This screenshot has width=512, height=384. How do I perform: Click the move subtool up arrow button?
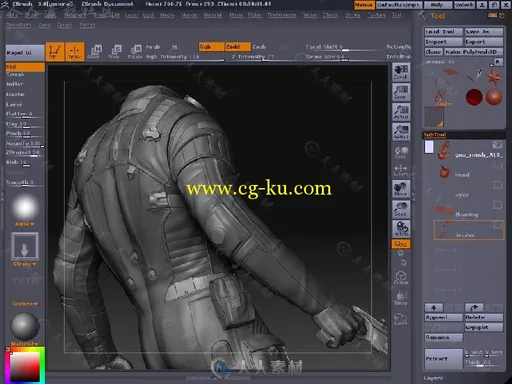pos(434,307)
